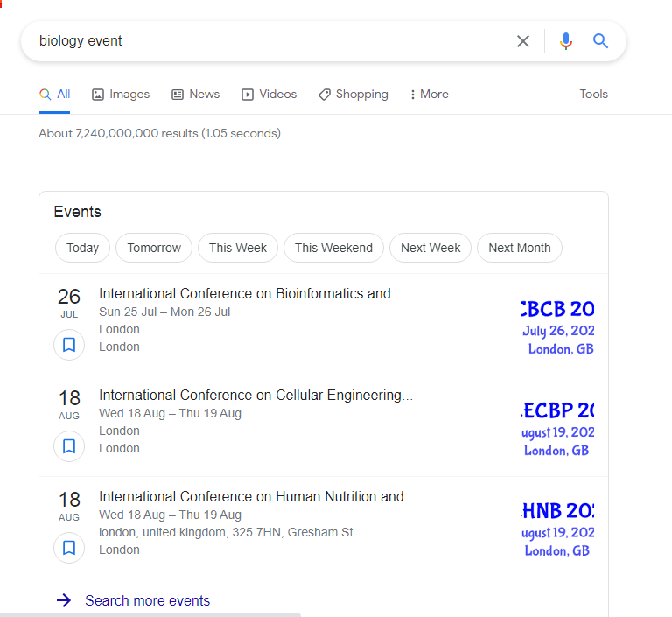Image resolution: width=672 pixels, height=617 pixels.
Task: Open International Conference on Human Nutrition event
Action: pos(257,496)
